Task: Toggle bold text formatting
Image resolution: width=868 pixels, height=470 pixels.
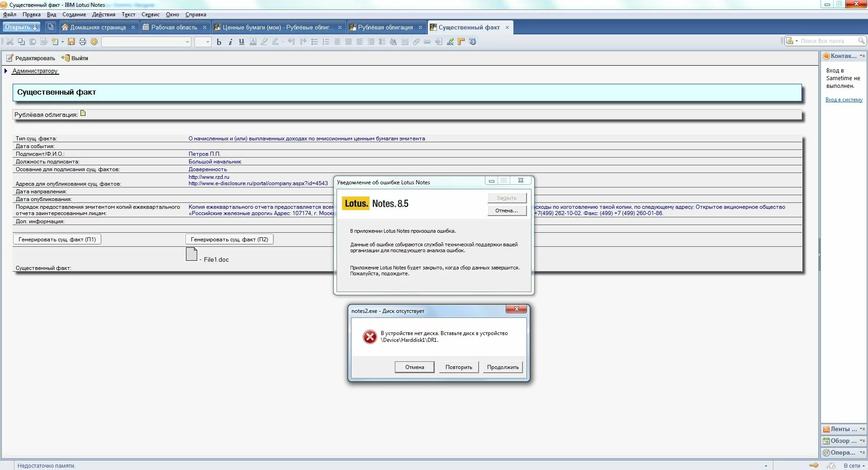Action: (219, 42)
